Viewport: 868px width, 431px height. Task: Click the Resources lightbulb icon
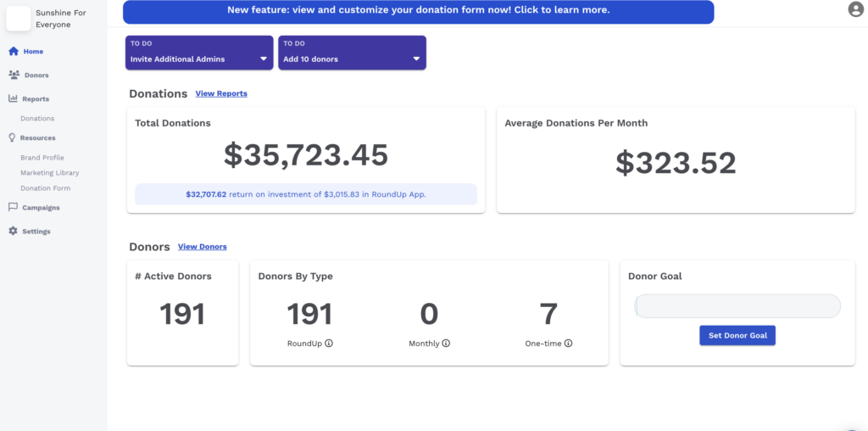point(12,137)
